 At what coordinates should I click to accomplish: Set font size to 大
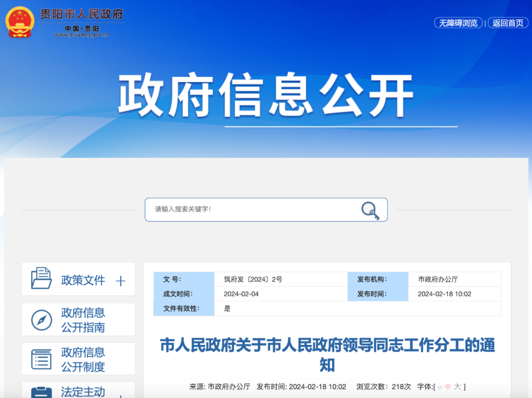[457, 387]
